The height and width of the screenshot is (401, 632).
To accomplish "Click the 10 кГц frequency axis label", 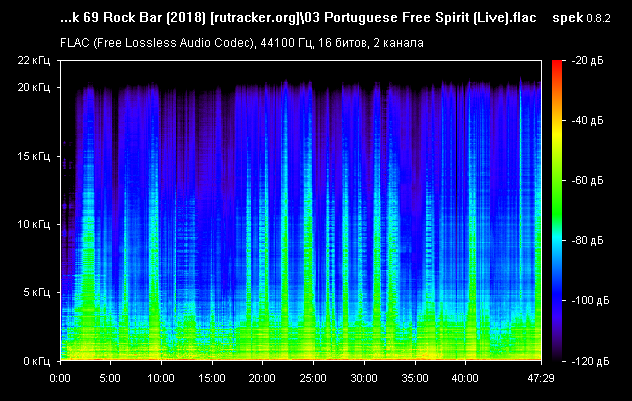I will 33,225.
